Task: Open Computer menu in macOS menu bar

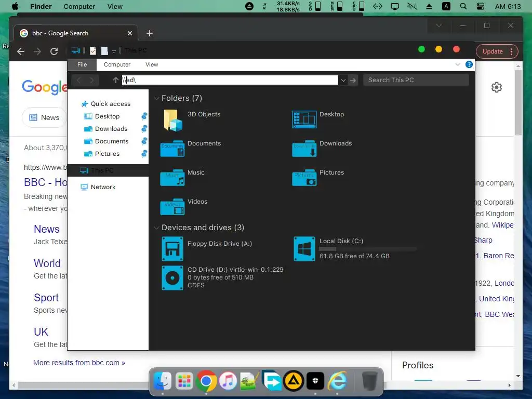Action: [79, 6]
